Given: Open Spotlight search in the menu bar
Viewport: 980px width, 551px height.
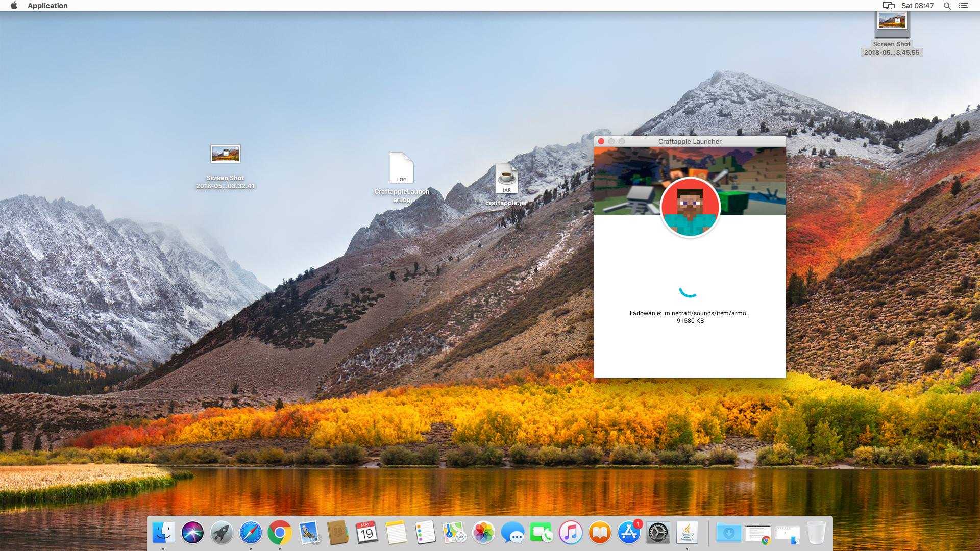Looking at the screenshot, I should (x=947, y=6).
